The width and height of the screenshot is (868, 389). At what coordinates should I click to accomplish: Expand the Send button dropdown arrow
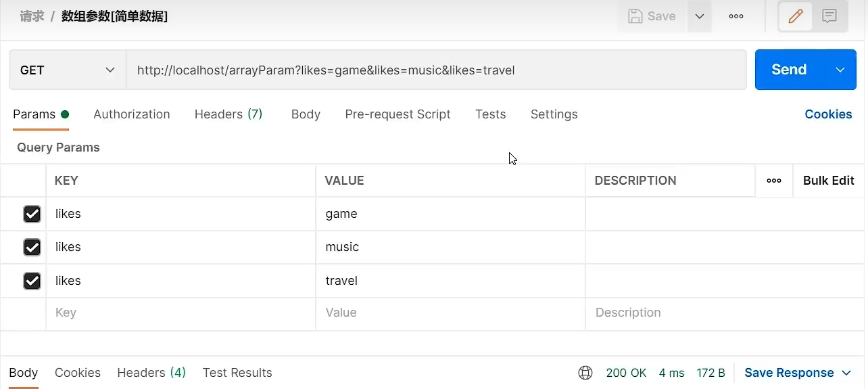(x=840, y=70)
